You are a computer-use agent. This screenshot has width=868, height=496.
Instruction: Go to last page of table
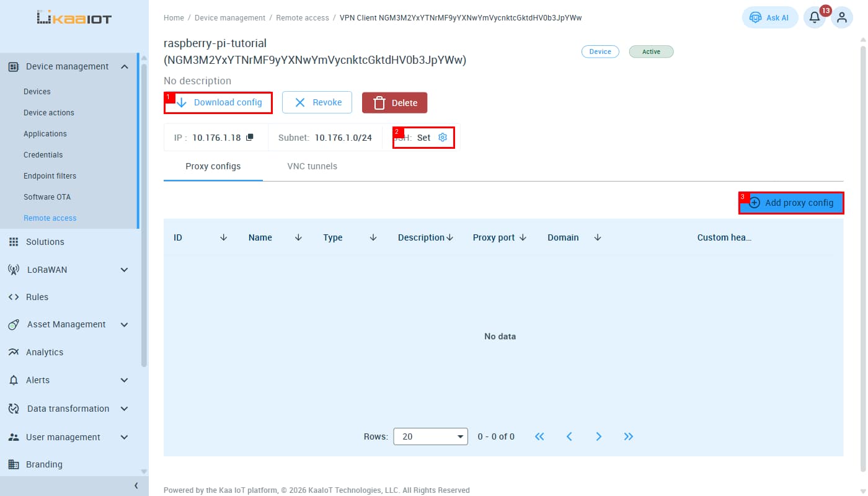point(629,436)
